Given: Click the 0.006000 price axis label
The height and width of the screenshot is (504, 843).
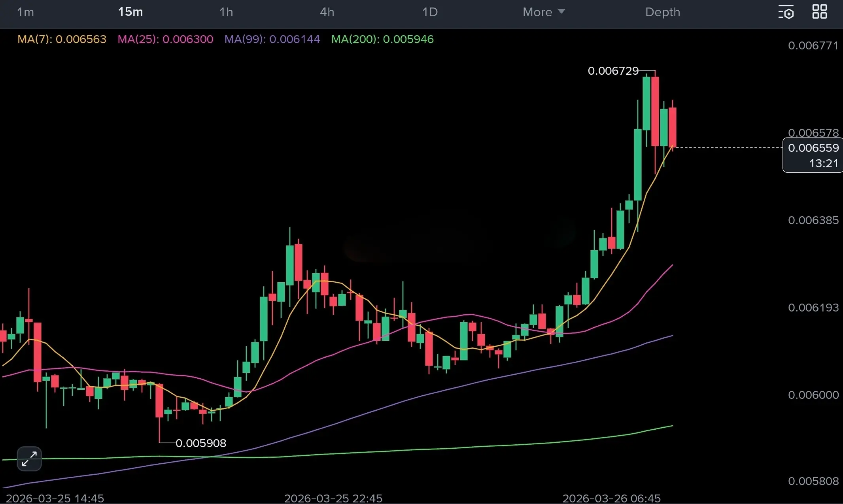Looking at the screenshot, I should point(813,395).
